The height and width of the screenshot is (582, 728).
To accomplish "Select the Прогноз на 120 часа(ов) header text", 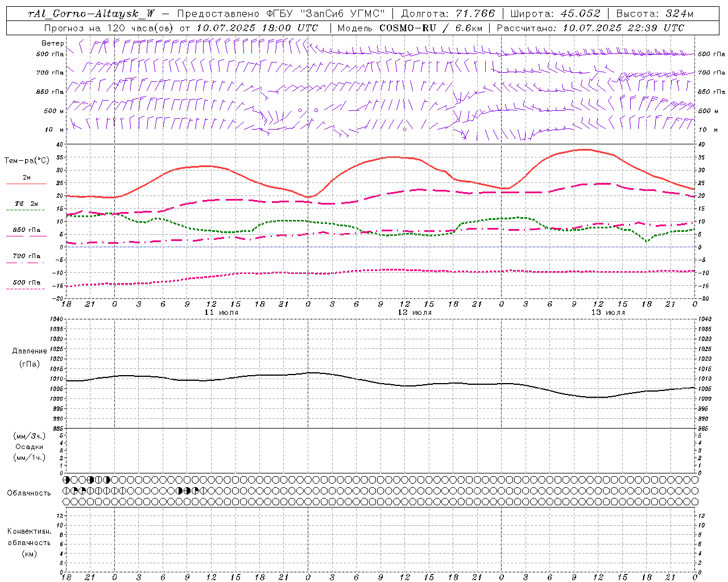I will [x=109, y=28].
